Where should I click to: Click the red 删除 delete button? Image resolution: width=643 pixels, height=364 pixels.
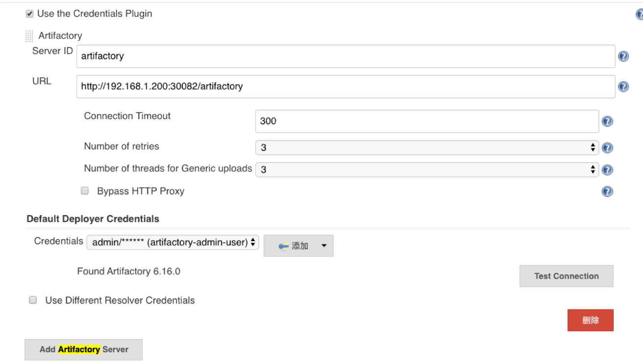(591, 320)
